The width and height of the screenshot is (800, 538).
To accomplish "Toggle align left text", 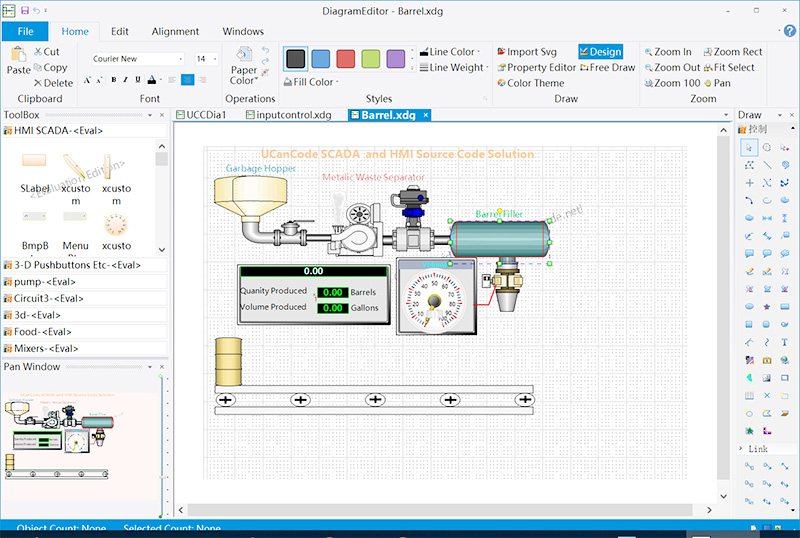I will pyautogui.click(x=172, y=80).
